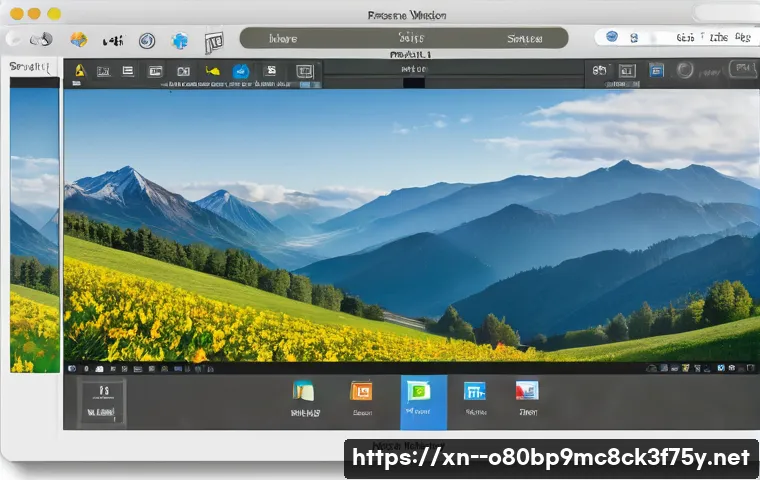Screen dimensions: 760x480
Task: Click the blue chart icon in the bottom strip
Action: (474, 392)
